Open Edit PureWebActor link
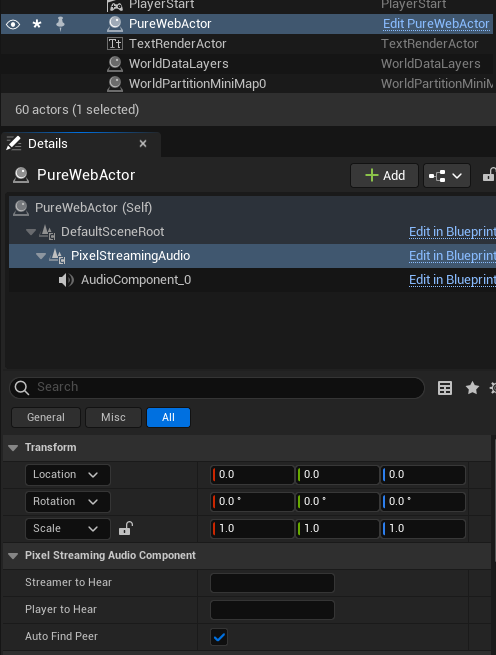The width and height of the screenshot is (496, 655). click(436, 24)
